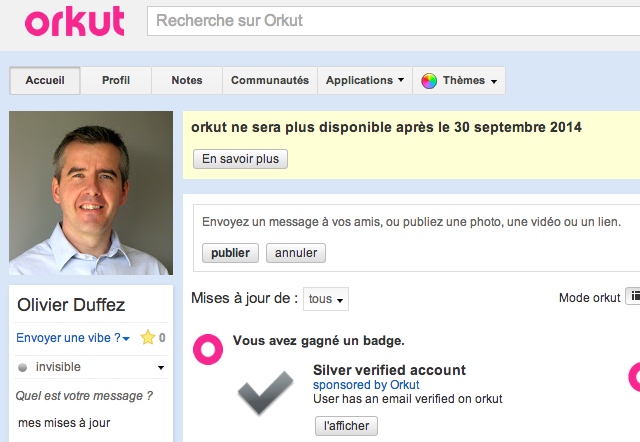Click Olivier Duffez's profile photo
The width and height of the screenshot is (640, 442).
[91, 193]
